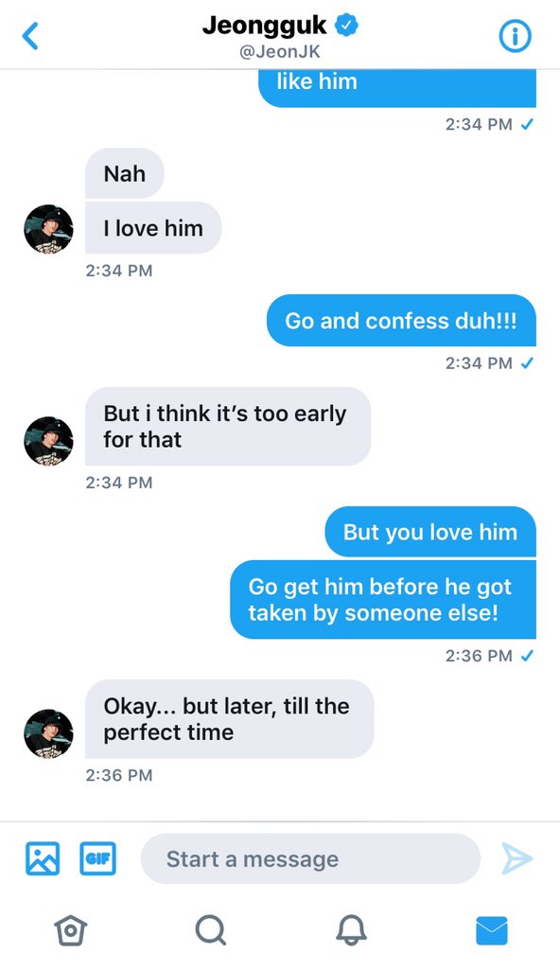
Task: Open the Search tab
Action: pos(211,930)
